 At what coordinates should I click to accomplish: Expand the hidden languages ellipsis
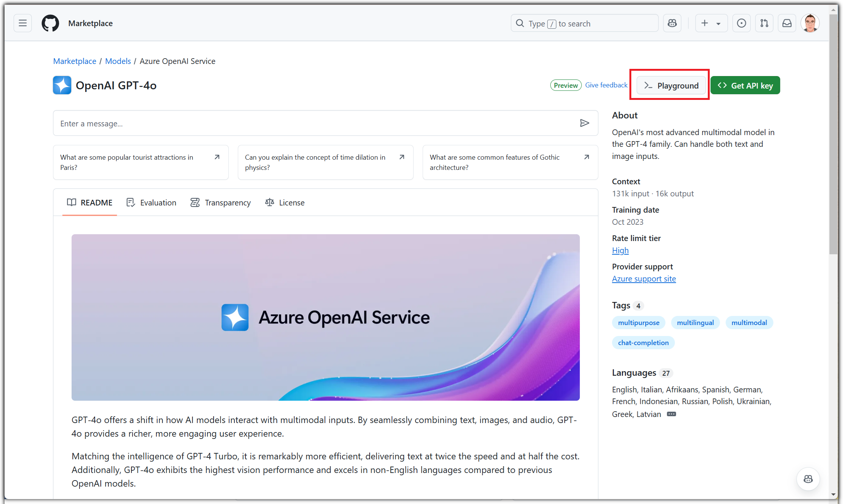[671, 414]
